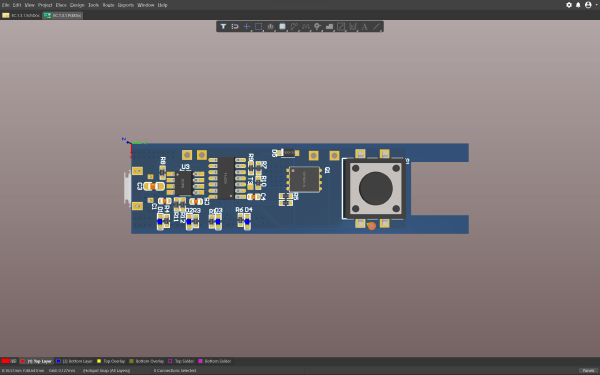Open the LS layer set selector

point(13,361)
